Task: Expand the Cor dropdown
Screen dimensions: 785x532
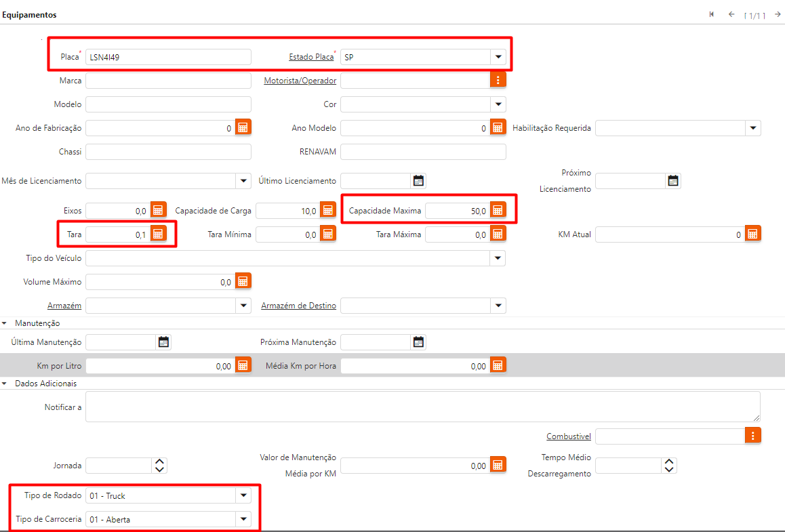Action: coord(498,104)
